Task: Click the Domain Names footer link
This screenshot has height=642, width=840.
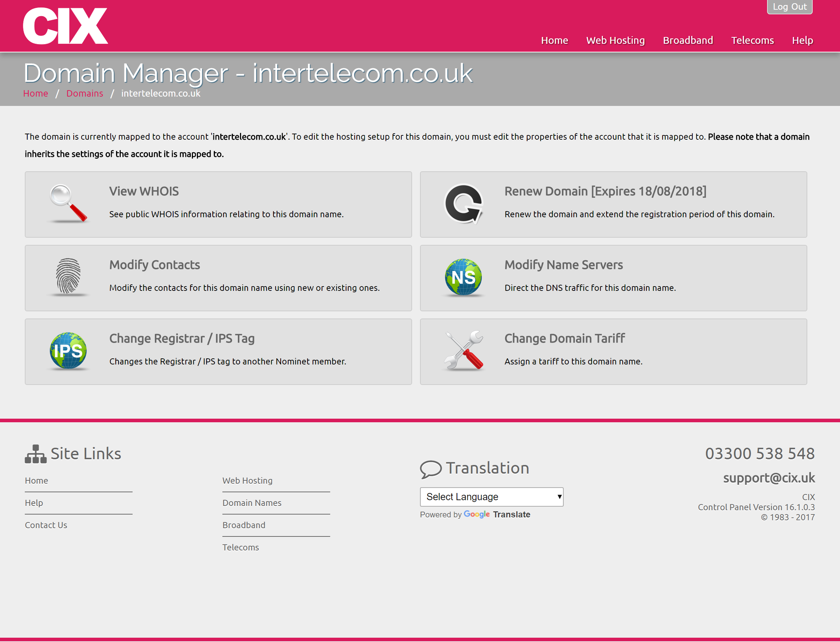Action: tap(251, 503)
